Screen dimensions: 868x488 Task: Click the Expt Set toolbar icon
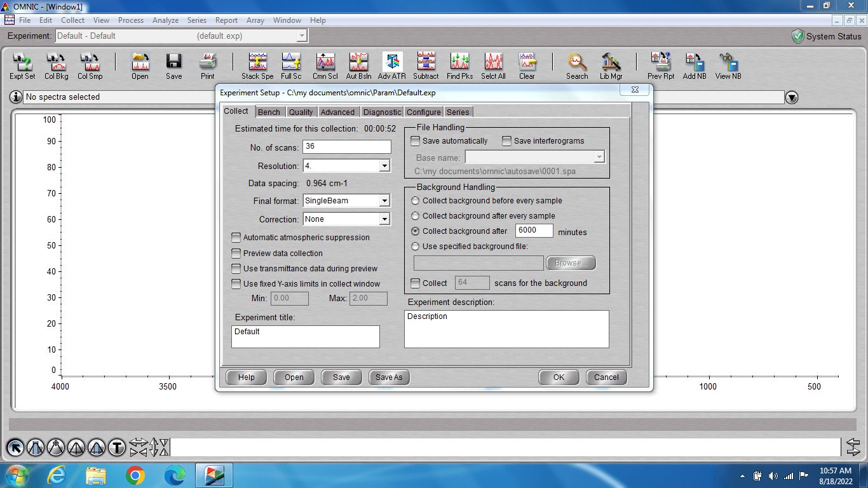click(22, 65)
